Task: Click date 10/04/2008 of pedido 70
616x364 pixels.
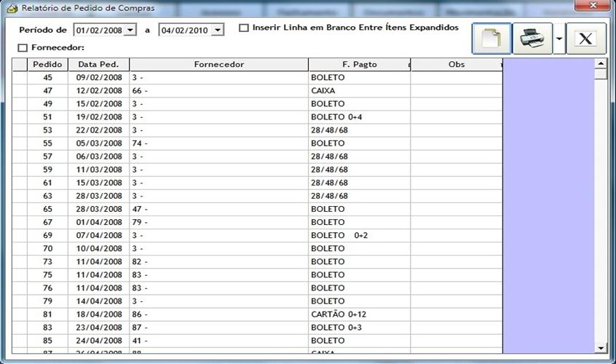Action: tap(98, 248)
